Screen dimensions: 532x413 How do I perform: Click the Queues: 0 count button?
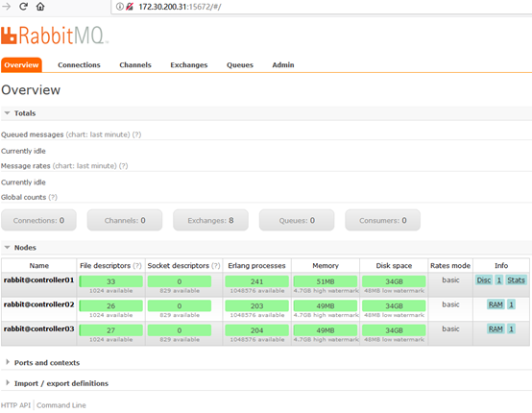tap(297, 220)
